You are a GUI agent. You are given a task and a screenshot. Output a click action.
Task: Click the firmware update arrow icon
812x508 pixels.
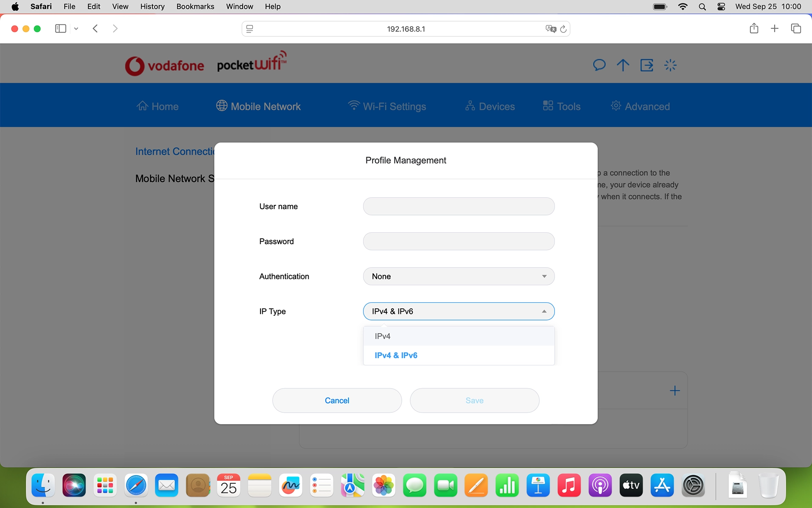coord(623,65)
